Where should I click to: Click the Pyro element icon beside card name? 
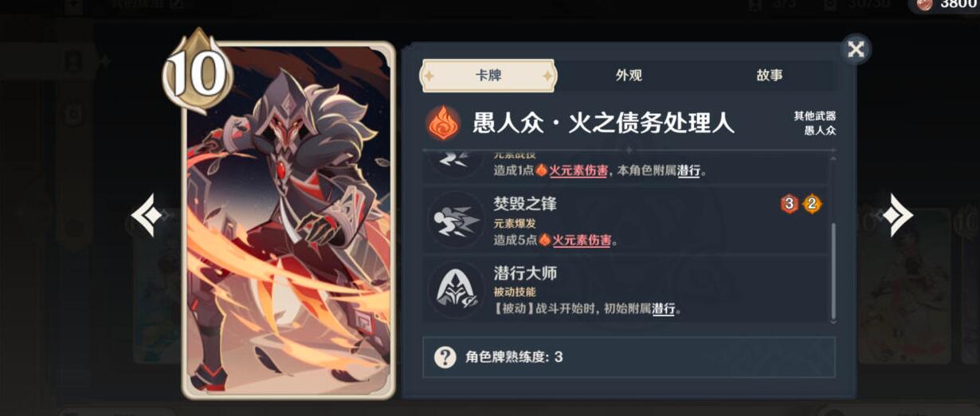point(443,124)
